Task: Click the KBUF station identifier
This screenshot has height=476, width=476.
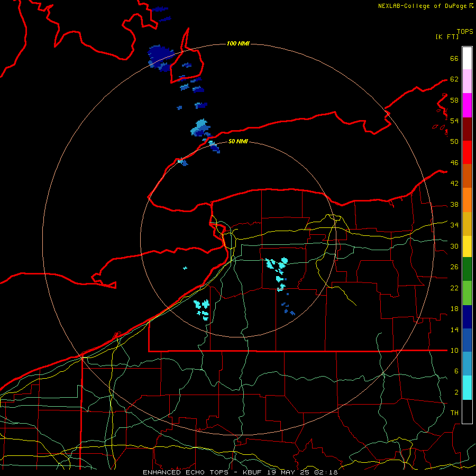Action: coord(253,472)
